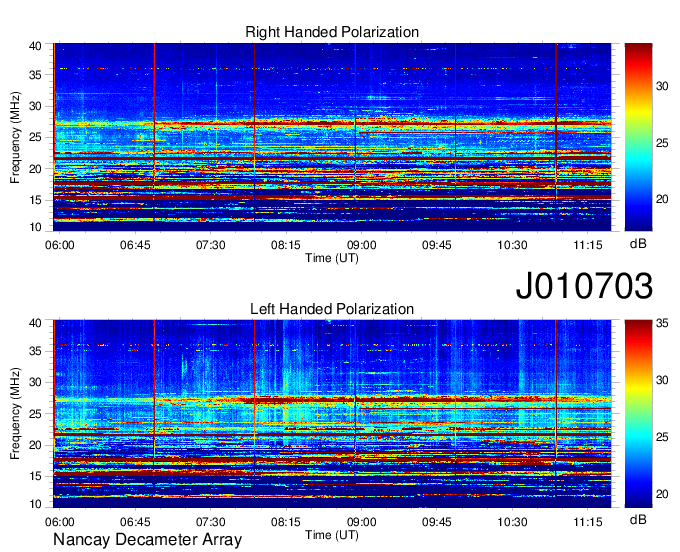Screen dimensions: 680x552
Task: Click the "25" label on bottom colorbar
Action: [x=662, y=437]
